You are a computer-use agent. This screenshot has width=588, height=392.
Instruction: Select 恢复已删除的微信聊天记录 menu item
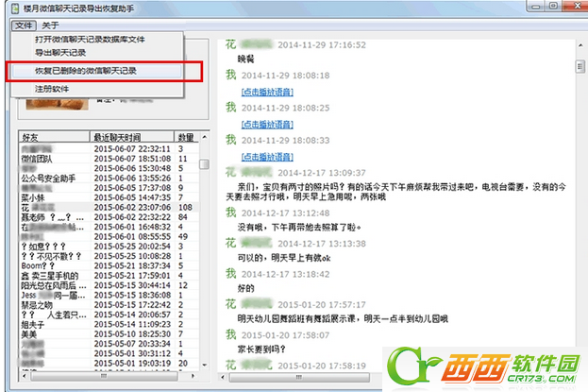coord(97,71)
